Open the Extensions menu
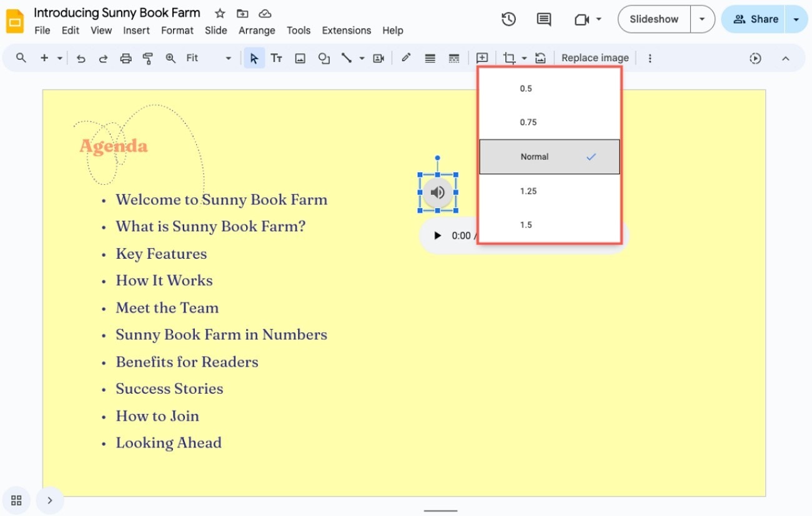The width and height of the screenshot is (812, 516). (347, 30)
